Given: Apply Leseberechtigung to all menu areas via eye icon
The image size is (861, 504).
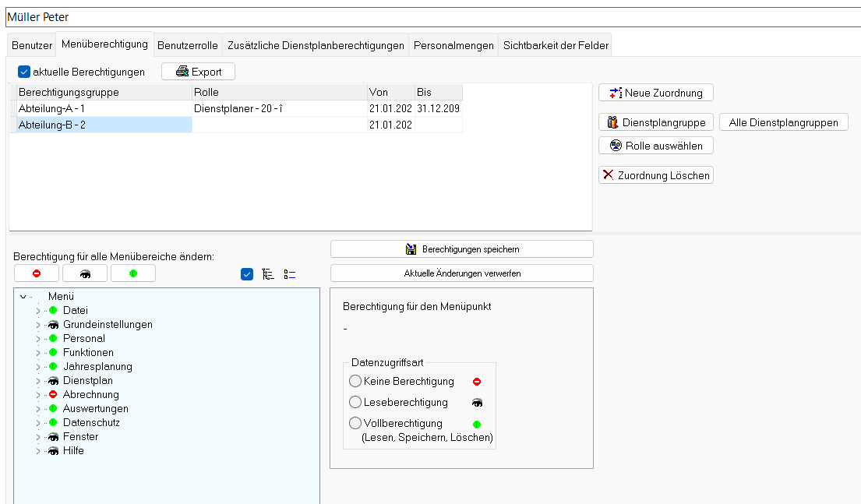Looking at the screenshot, I should (x=85, y=273).
